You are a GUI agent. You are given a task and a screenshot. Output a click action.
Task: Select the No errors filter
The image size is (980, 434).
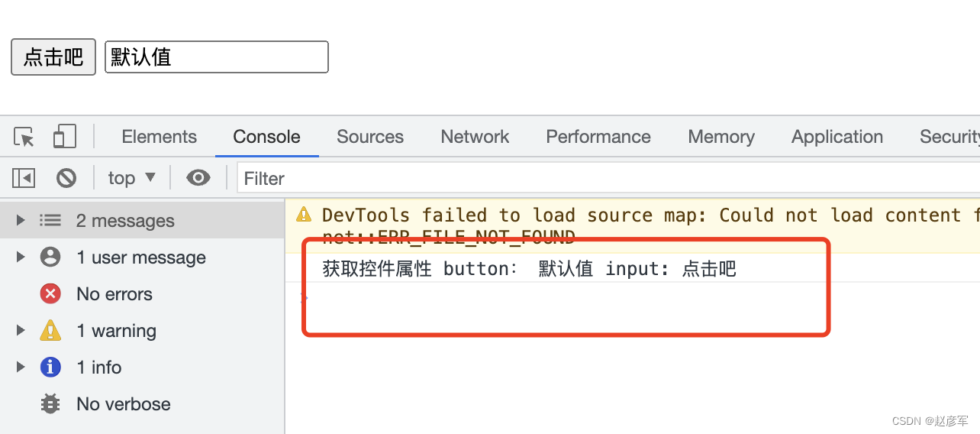[x=114, y=294]
